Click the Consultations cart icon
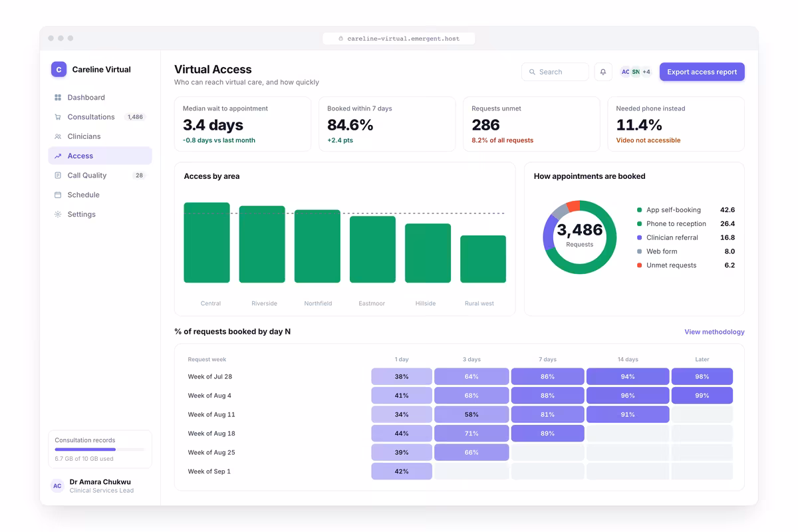Image resolution: width=798 pixels, height=532 pixels. 58,117
